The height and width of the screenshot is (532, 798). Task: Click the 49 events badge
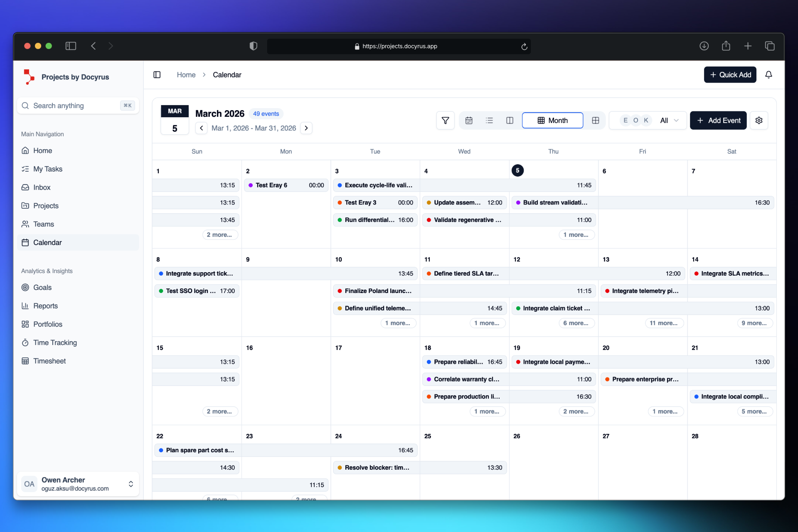(x=266, y=113)
